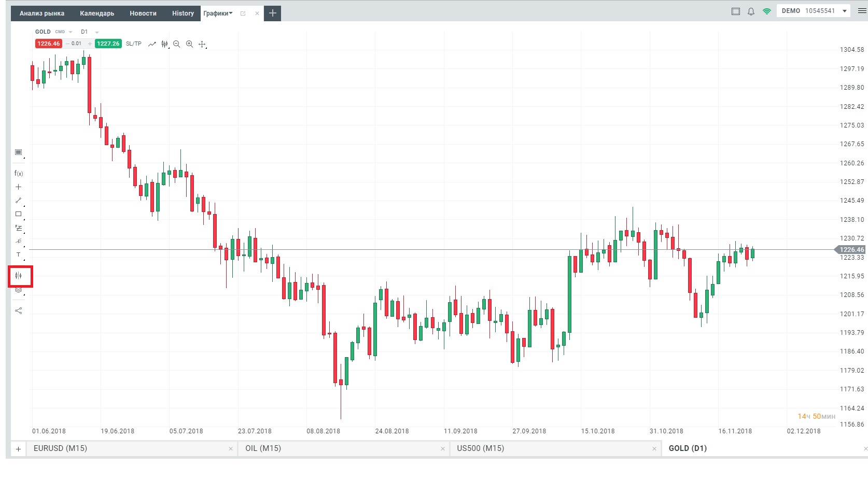Decrease the trade volume with minus
Screen dimensions: 868x495
(x=67, y=44)
